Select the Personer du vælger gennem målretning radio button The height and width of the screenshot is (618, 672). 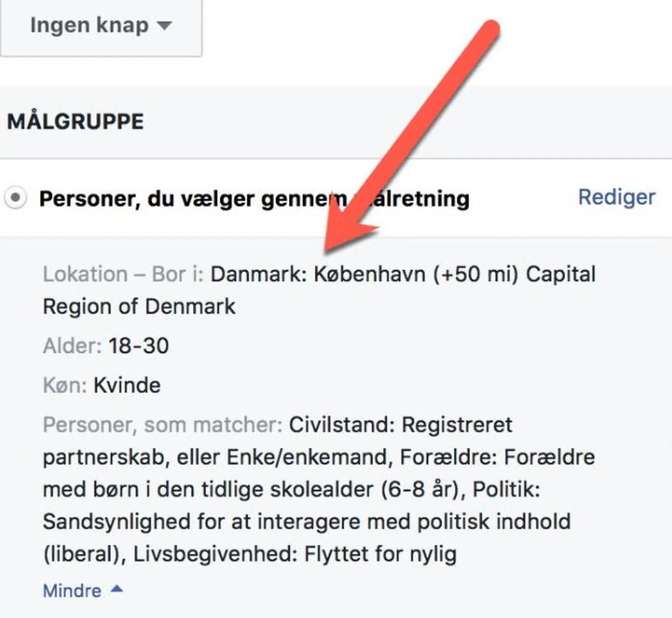tap(15, 198)
